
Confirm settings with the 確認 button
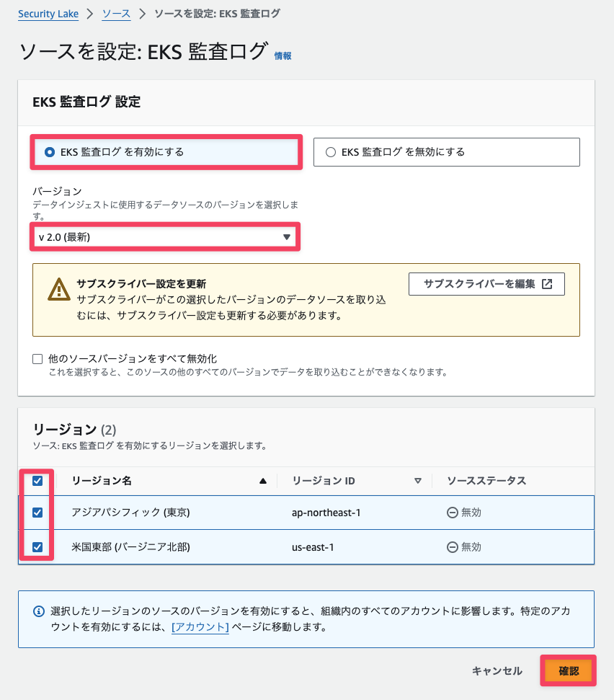(x=569, y=670)
